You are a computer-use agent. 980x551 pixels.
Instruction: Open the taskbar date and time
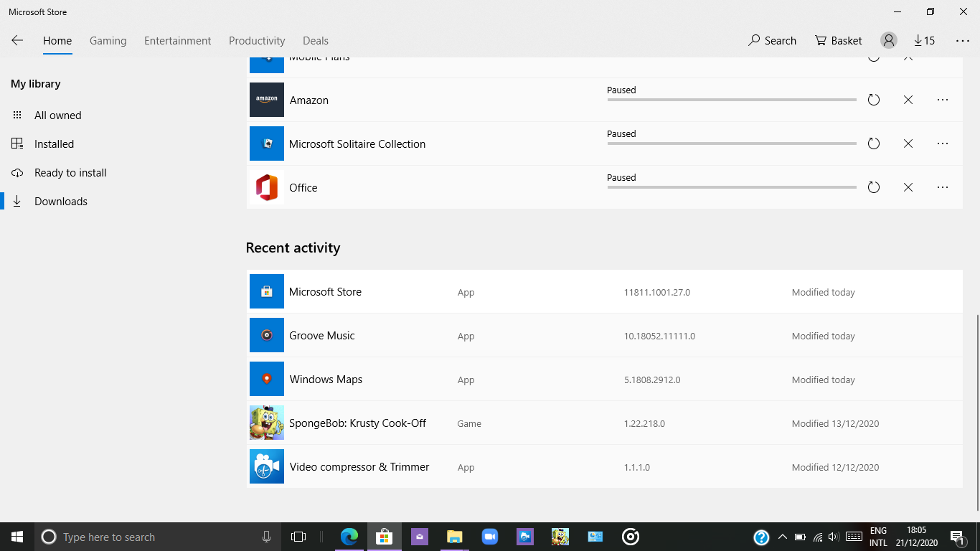pos(917,537)
